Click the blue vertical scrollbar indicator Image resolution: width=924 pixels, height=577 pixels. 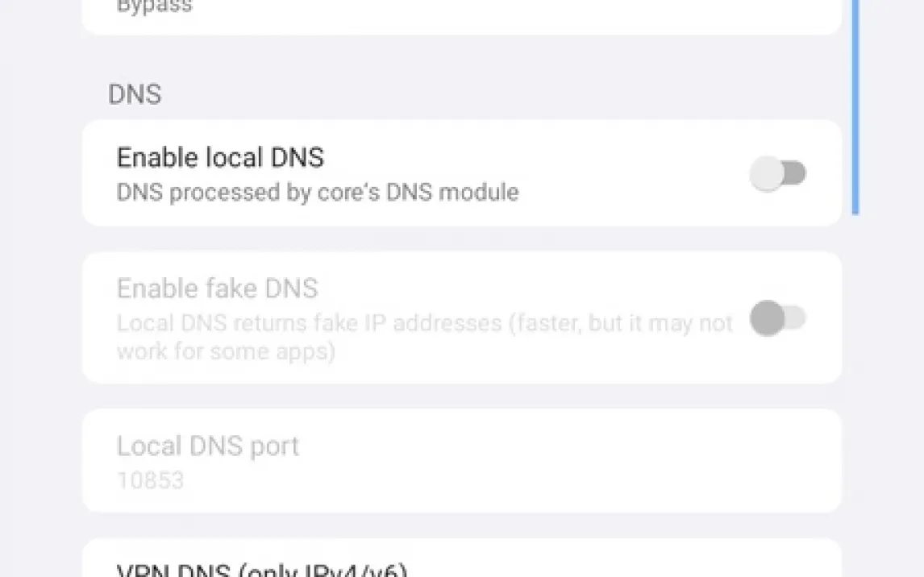(x=855, y=105)
